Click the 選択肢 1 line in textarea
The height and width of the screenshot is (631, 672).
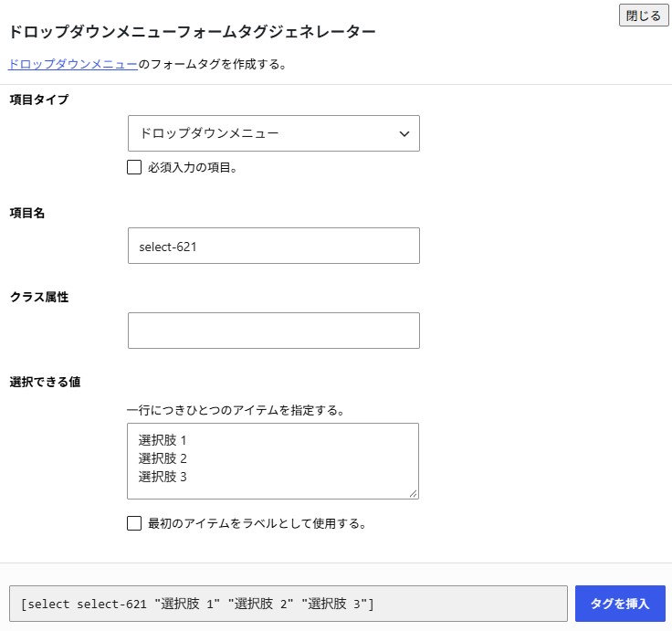tap(163, 440)
